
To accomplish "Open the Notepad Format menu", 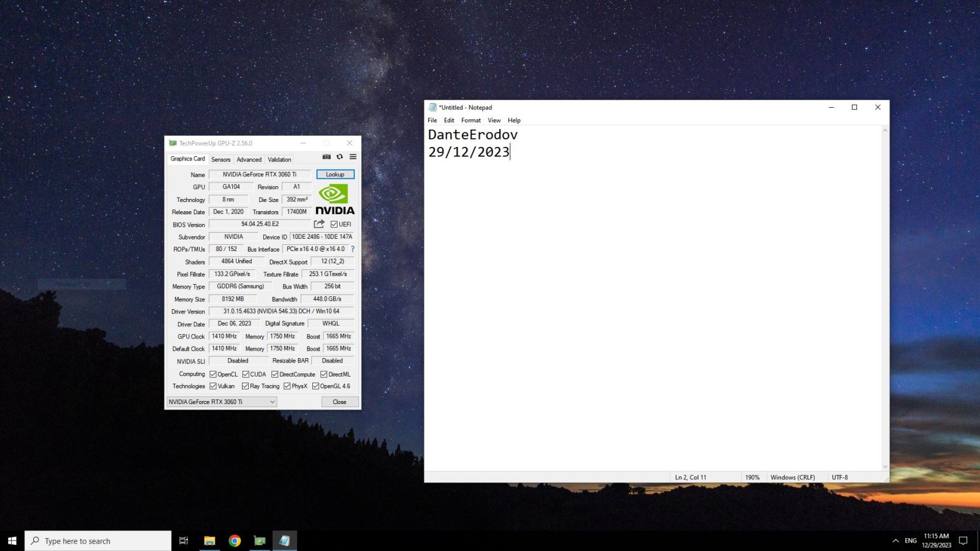I will click(471, 120).
